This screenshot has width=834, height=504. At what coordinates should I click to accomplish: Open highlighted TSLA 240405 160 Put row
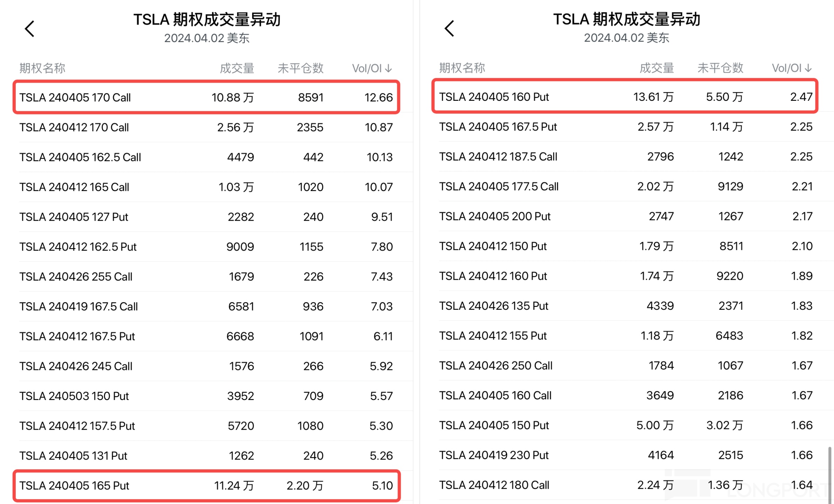pyautogui.click(x=625, y=97)
